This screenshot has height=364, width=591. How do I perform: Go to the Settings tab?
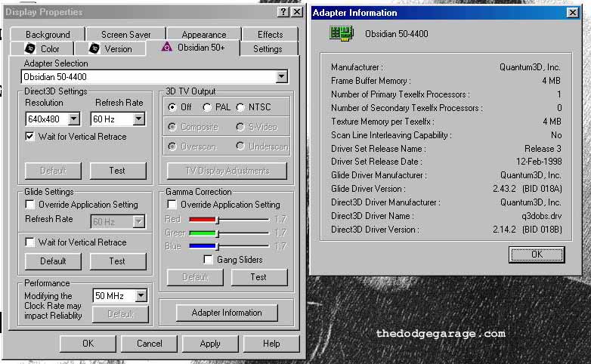pos(268,48)
